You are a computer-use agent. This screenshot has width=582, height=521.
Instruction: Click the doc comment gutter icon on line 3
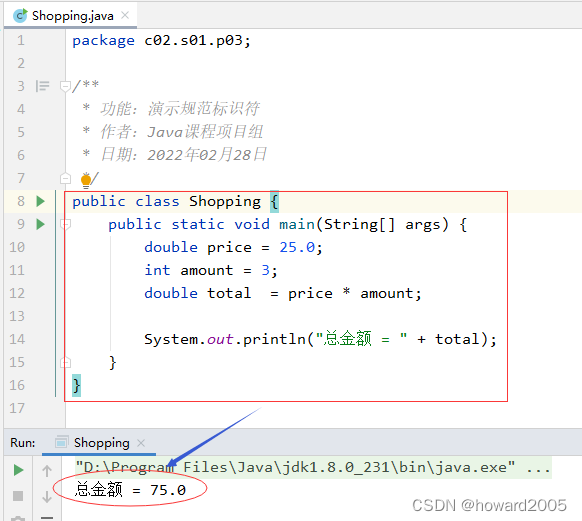(42, 86)
